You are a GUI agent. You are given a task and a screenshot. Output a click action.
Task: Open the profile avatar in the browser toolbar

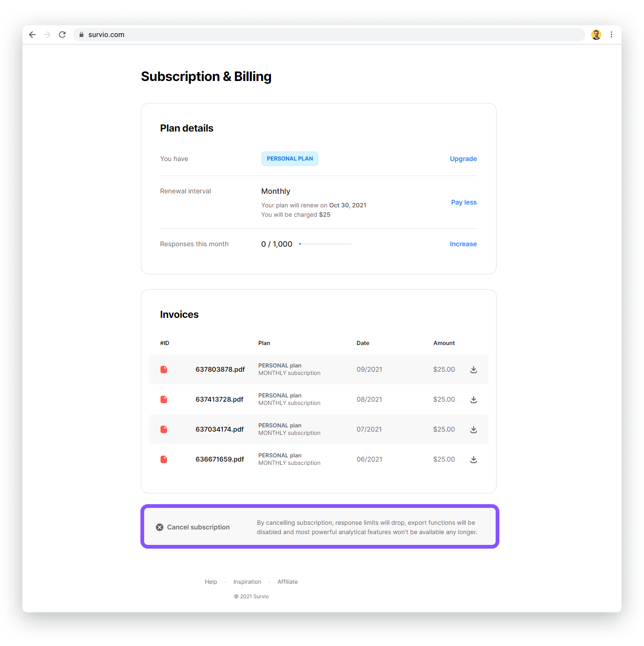pos(596,35)
